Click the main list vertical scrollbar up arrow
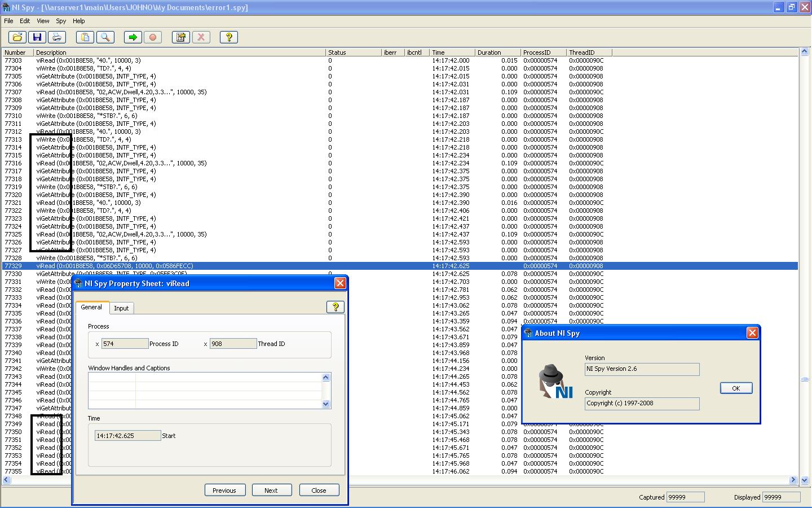This screenshot has height=508, width=812. point(805,52)
